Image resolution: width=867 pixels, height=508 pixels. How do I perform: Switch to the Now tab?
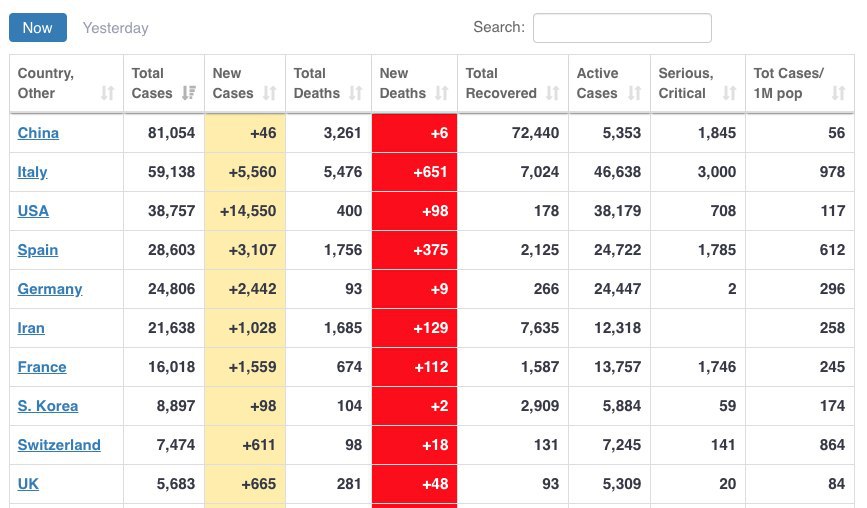click(38, 28)
